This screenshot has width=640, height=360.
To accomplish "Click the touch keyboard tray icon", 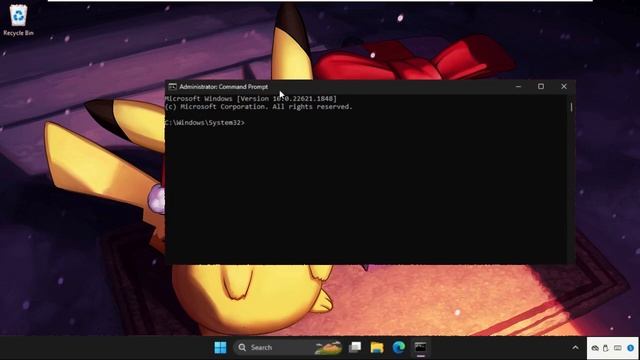I will pyautogui.click(x=618, y=348).
